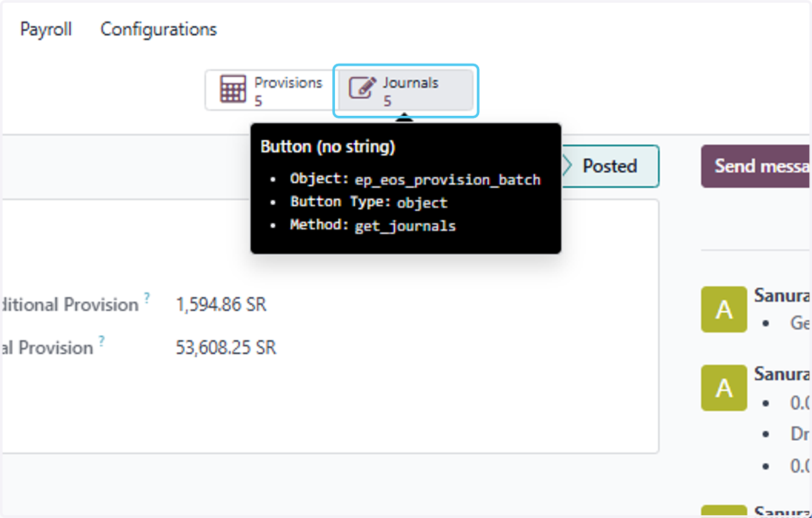Click help question mark beside Additional Provision

(147, 298)
